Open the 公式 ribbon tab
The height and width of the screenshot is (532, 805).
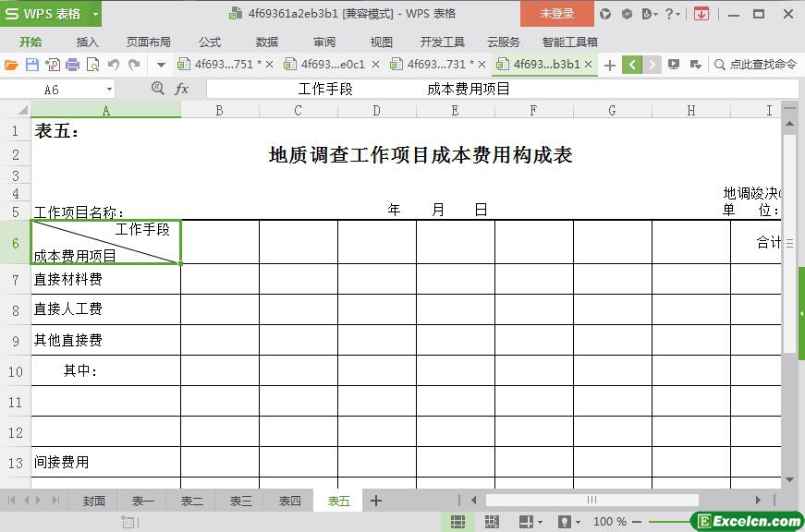tap(210, 42)
